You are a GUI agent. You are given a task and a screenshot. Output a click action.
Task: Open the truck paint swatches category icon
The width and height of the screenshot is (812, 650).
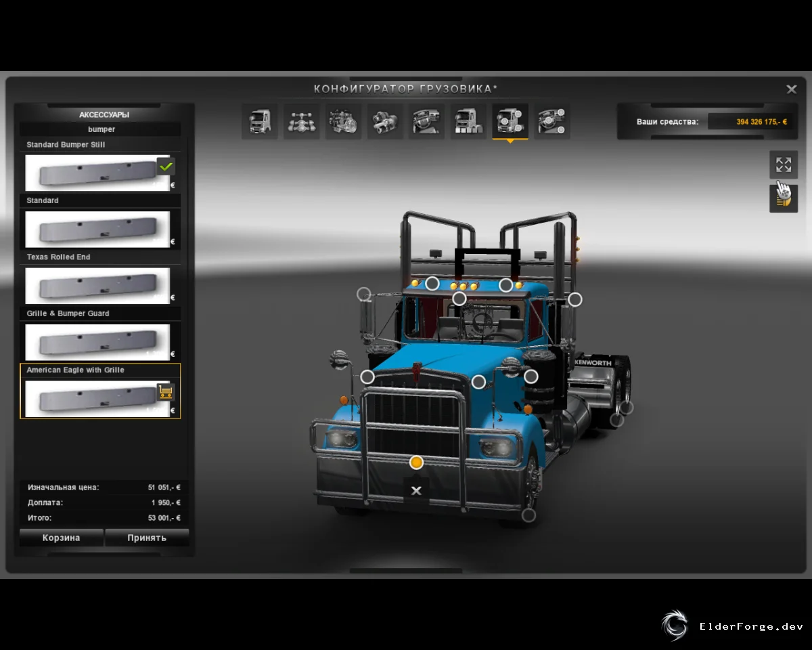[469, 122]
